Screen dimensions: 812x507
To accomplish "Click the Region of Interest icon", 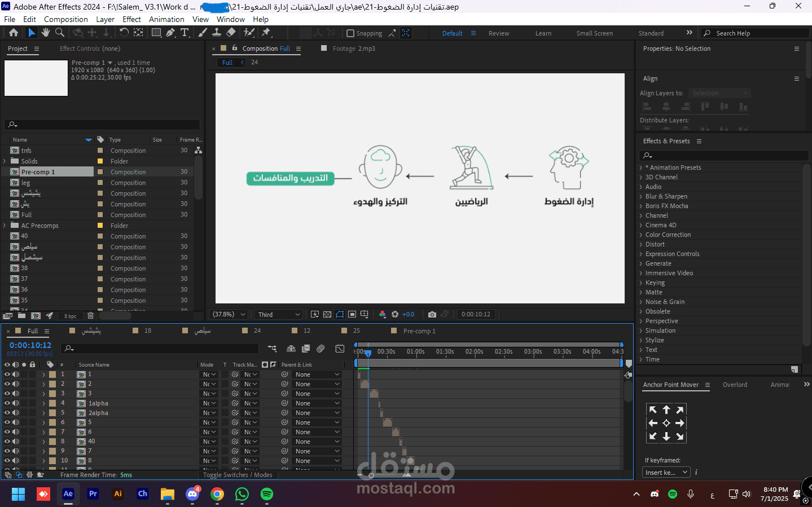I will pos(352,314).
